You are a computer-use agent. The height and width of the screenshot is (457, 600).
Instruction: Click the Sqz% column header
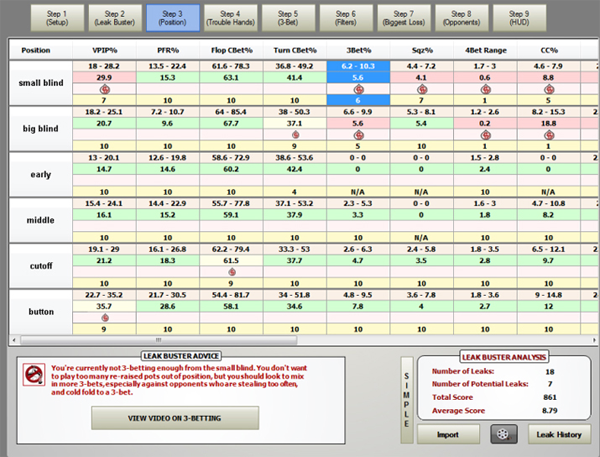pos(422,50)
